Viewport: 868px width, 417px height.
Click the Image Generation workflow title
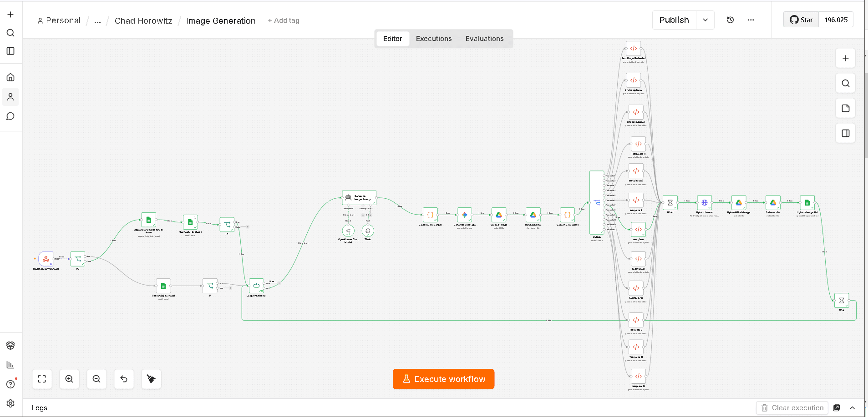[221, 20]
